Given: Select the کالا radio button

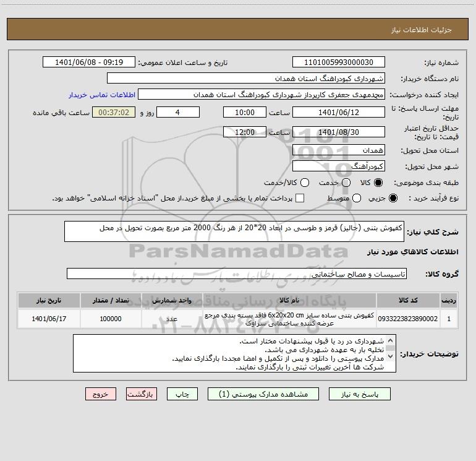Looking at the screenshot, I should click(378, 183).
